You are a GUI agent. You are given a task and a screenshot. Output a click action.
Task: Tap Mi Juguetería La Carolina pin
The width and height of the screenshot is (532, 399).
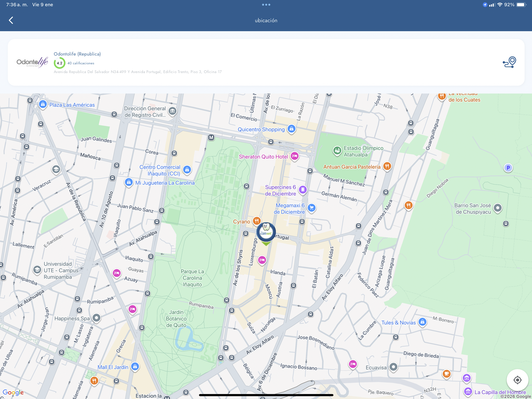point(129,182)
